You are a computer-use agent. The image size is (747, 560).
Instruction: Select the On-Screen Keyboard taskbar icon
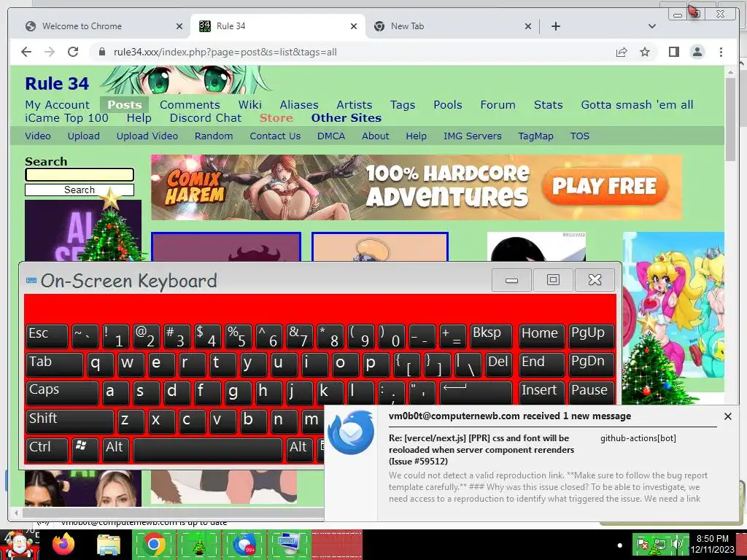[289, 545]
